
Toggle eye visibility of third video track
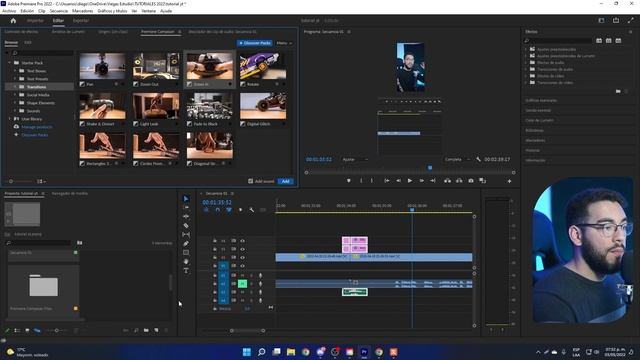pyautogui.click(x=242, y=258)
